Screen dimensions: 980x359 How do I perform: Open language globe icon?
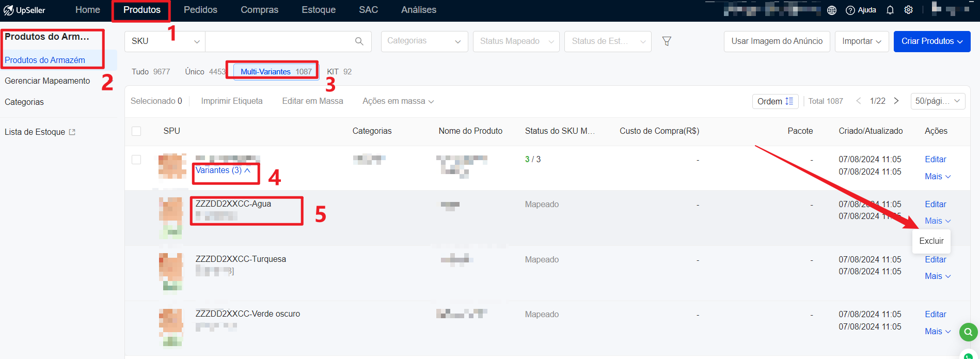tap(832, 10)
